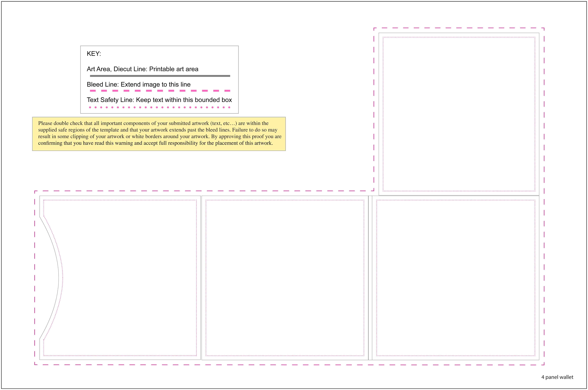The height and width of the screenshot is (390, 588).
Task: Click the yellow artwork warning notice
Action: click(159, 134)
